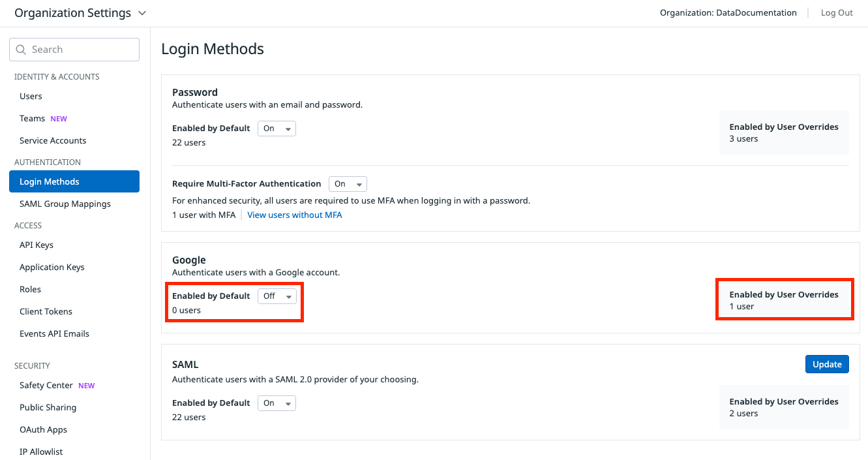Open the Multi-Factor Authentication dropdown
The image size is (868, 460).
coord(348,183)
